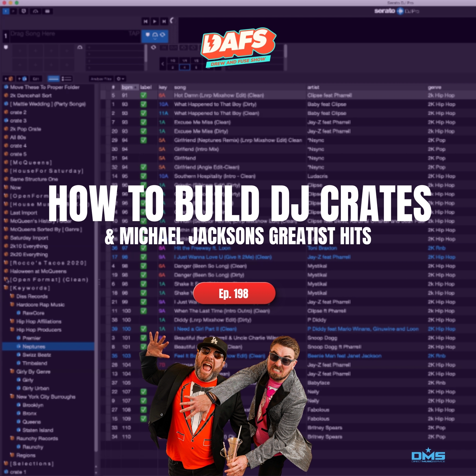476x476 pixels.
Task: Select loop length 1/4 beat
Action: 185,61
